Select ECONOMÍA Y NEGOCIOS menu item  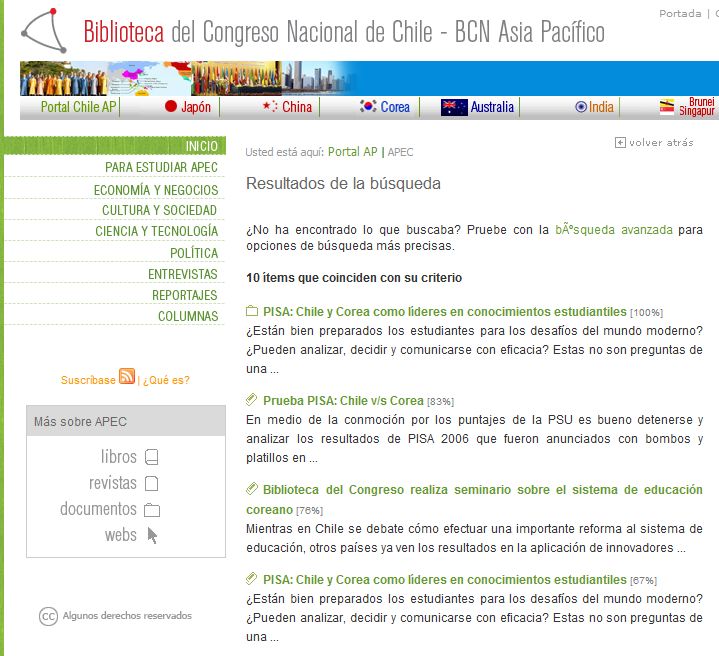click(156, 189)
